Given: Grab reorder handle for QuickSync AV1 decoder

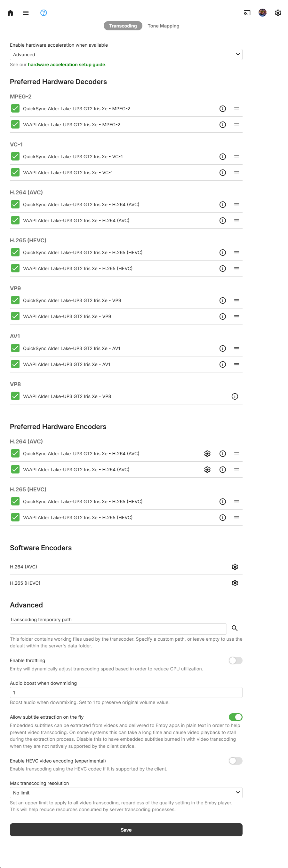Looking at the screenshot, I should tap(236, 348).
